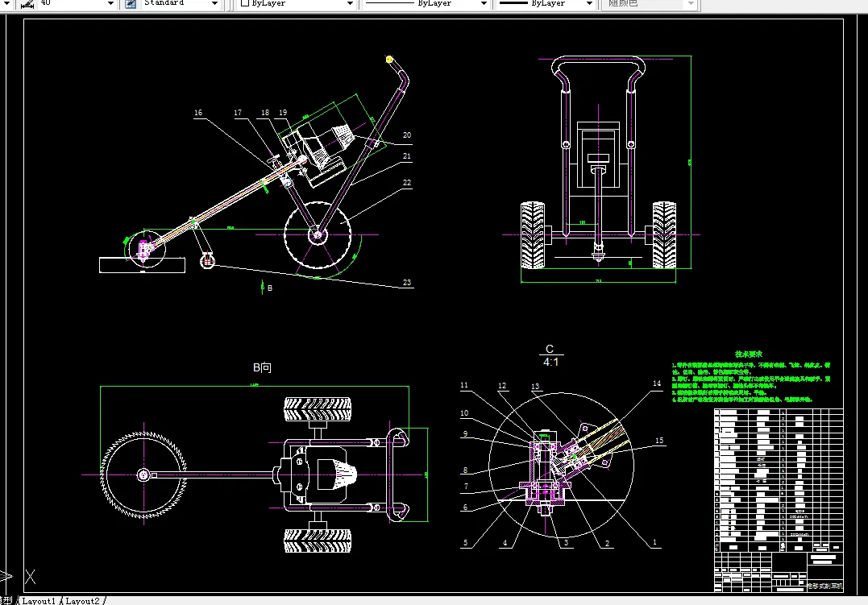868x605 pixels.
Task: Open the ByLayer color control dropdown
Action: coord(297,3)
